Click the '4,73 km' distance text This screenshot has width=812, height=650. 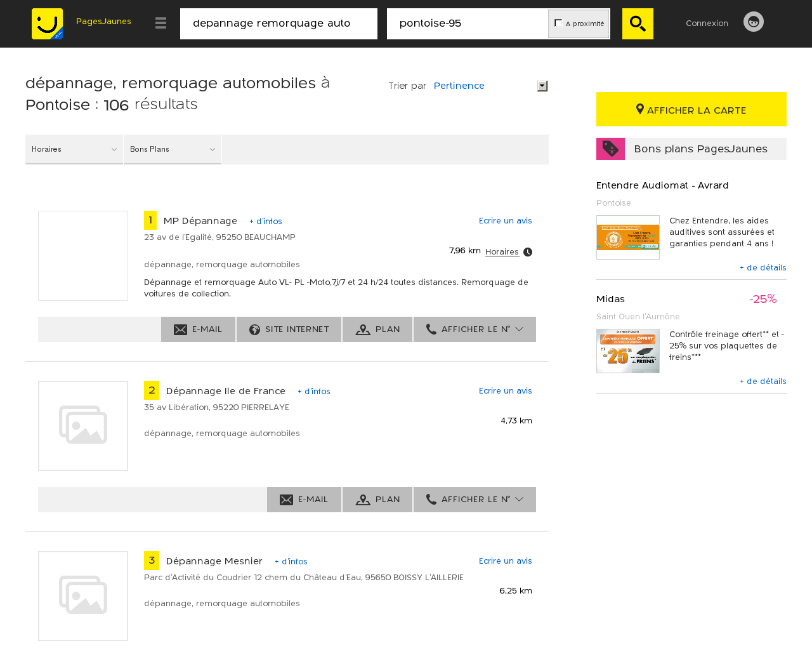tap(516, 421)
